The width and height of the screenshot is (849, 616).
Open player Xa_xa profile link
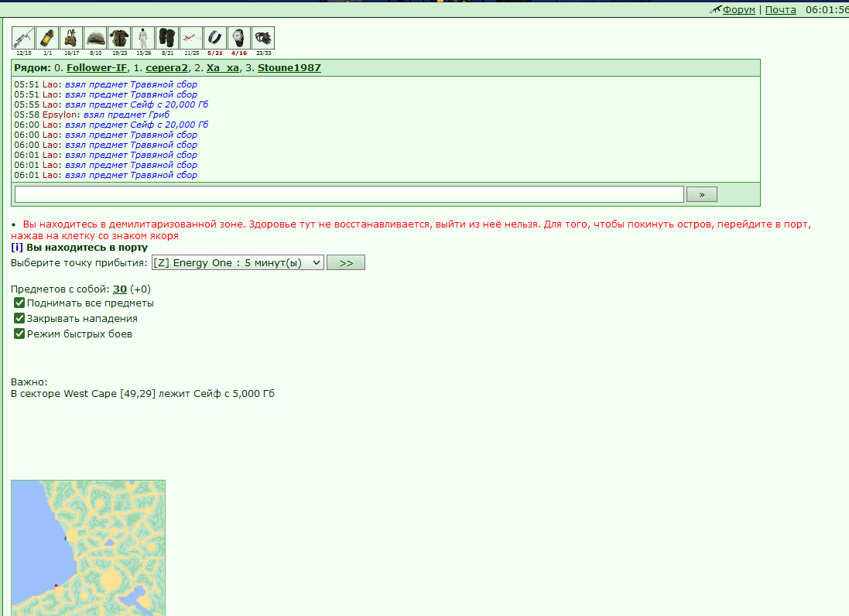223,67
